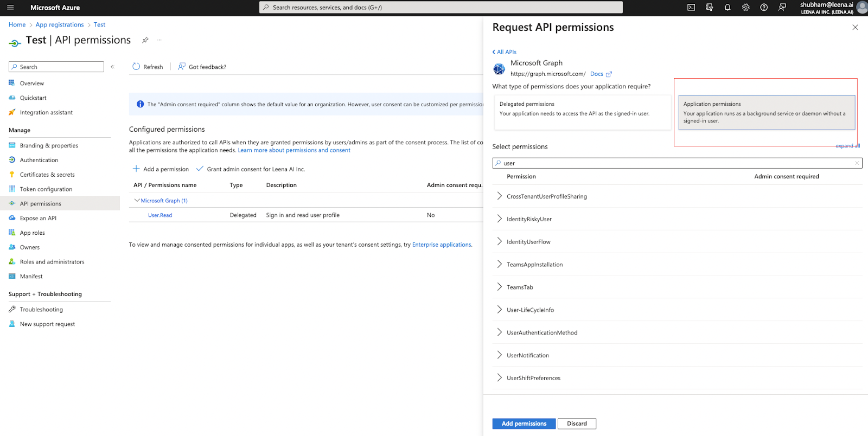This screenshot has height=436, width=868.
Task: Click Discard button
Action: (577, 424)
